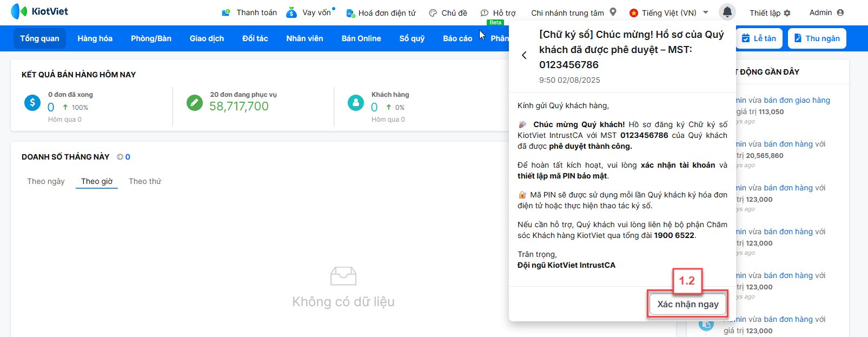The height and width of the screenshot is (337, 868).
Task: Click the notification title with MST 0123456786
Action: (632, 50)
